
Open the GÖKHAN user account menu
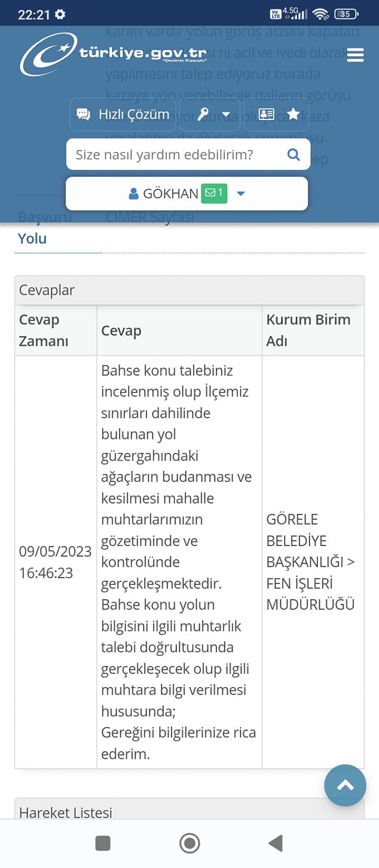pyautogui.click(x=187, y=194)
